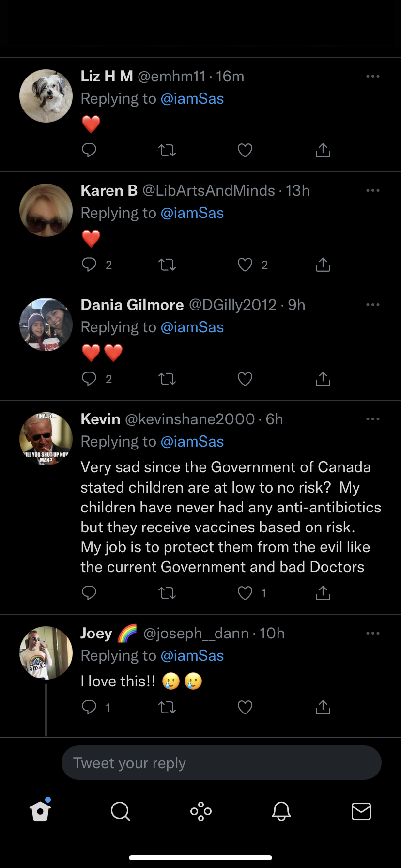Go to the Home tab
Image resolution: width=401 pixels, height=868 pixels.
(40, 811)
